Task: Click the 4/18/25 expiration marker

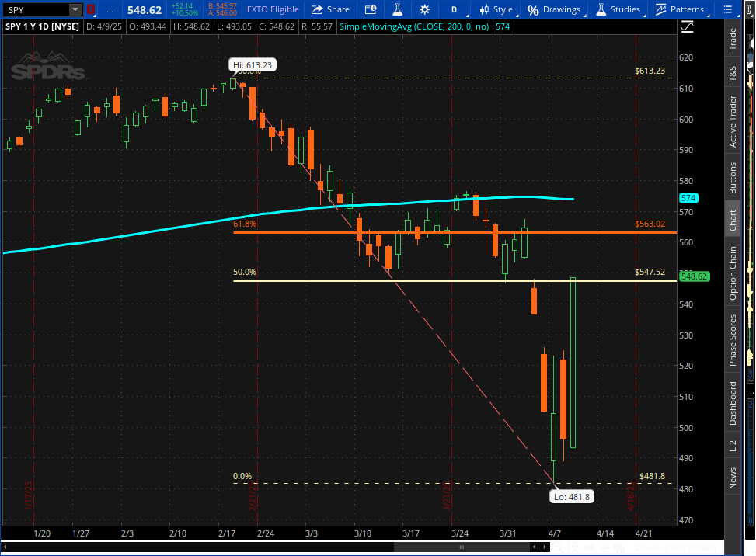Action: tap(631, 496)
